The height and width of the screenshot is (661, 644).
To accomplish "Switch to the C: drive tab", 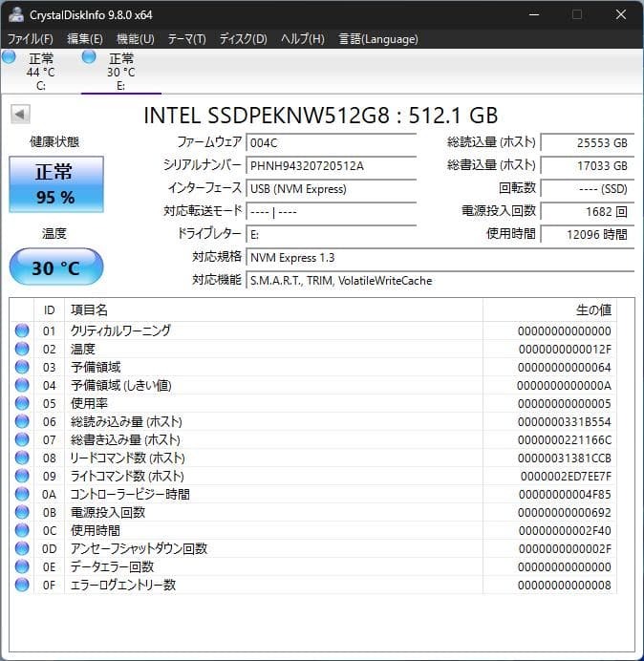I will click(40, 72).
